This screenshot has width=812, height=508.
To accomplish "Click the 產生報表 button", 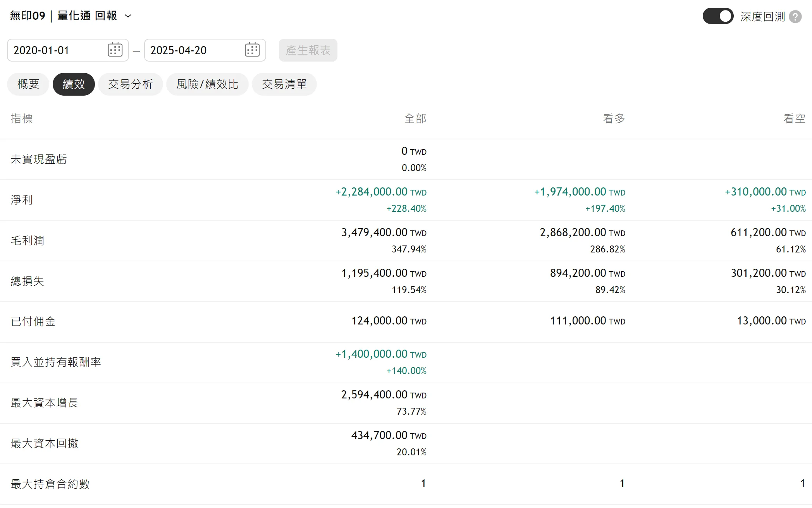I will (308, 50).
